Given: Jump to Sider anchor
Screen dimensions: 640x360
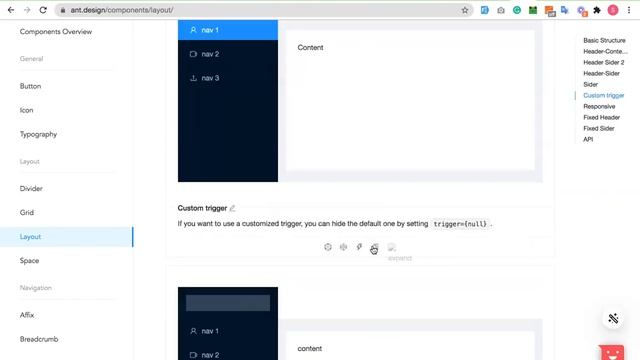Looking at the screenshot, I should click(591, 84).
